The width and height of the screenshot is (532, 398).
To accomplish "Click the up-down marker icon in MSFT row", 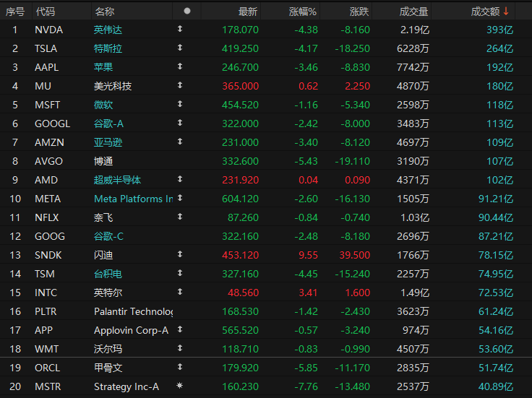I will tap(180, 104).
